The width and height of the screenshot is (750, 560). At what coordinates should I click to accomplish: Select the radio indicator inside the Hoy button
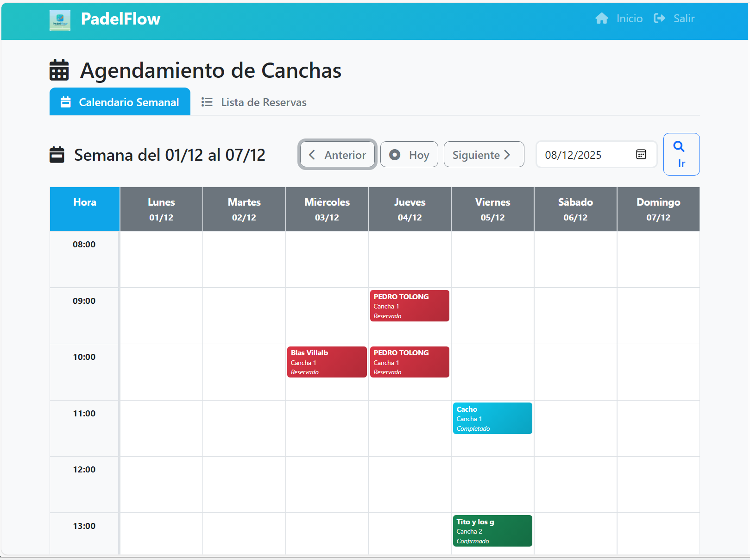[x=395, y=154]
